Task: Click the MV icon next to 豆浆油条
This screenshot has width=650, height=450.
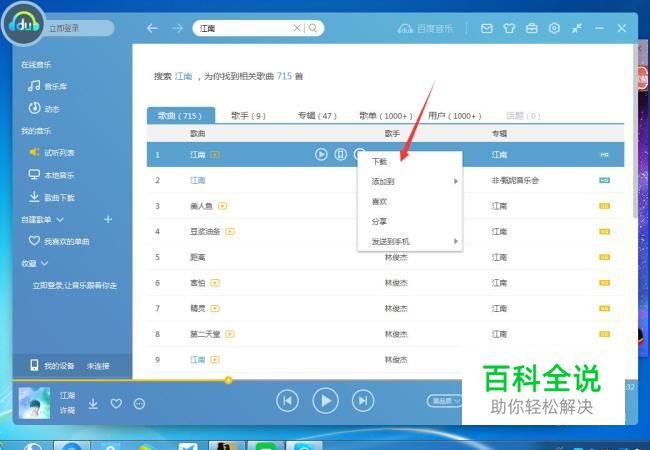Action: (x=230, y=232)
